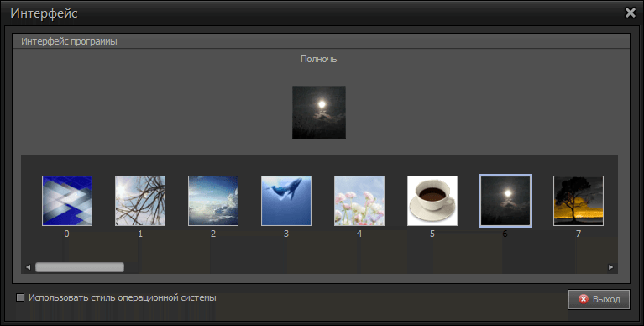The image size is (644, 326).
Task: Click the left scroll arrow of theme list
Action: click(28, 267)
